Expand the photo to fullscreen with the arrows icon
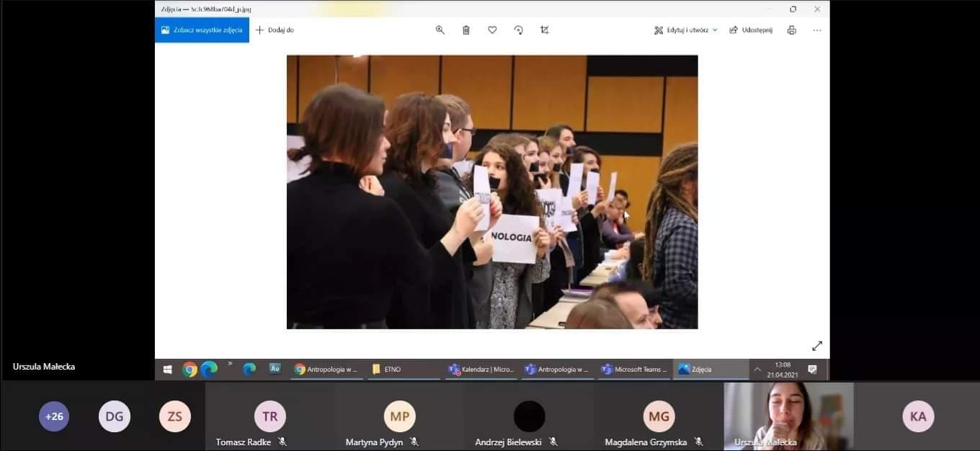Viewport: 980px width, 451px height. (817, 346)
